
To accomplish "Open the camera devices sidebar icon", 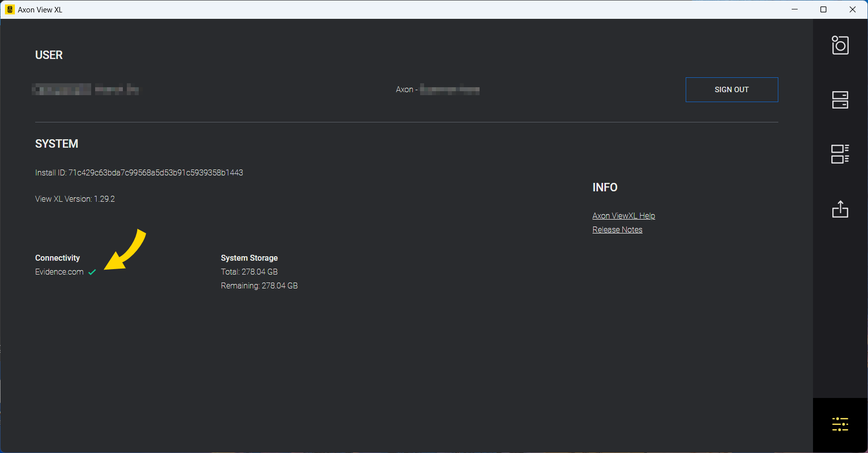I will (840, 45).
